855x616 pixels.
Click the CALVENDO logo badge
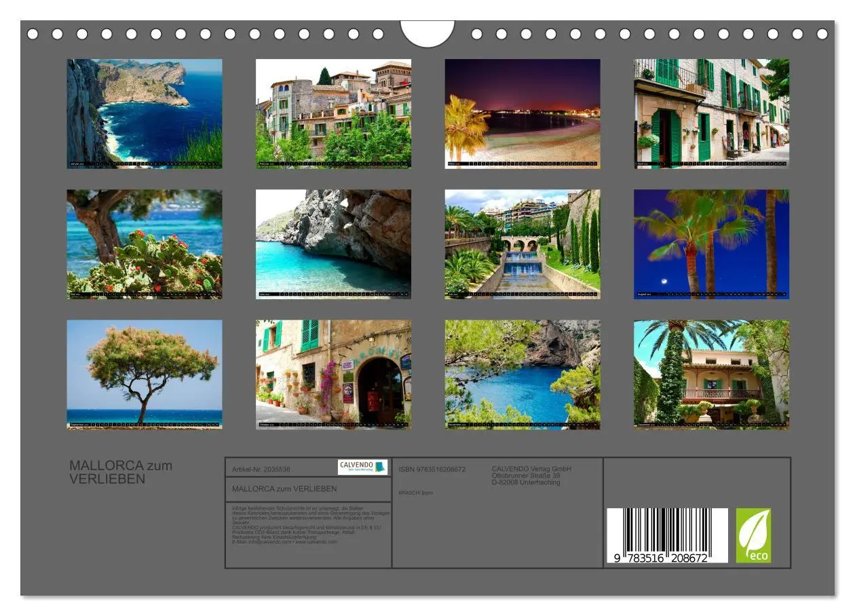362,467
